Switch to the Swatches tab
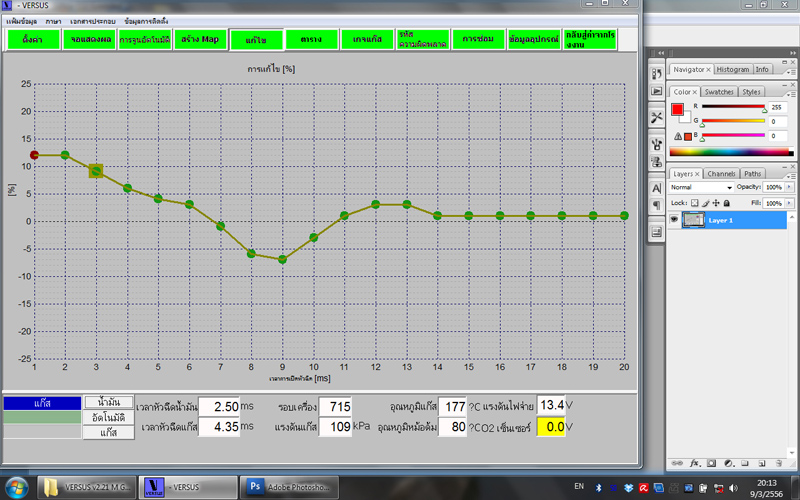The width and height of the screenshot is (800, 500). click(x=719, y=92)
